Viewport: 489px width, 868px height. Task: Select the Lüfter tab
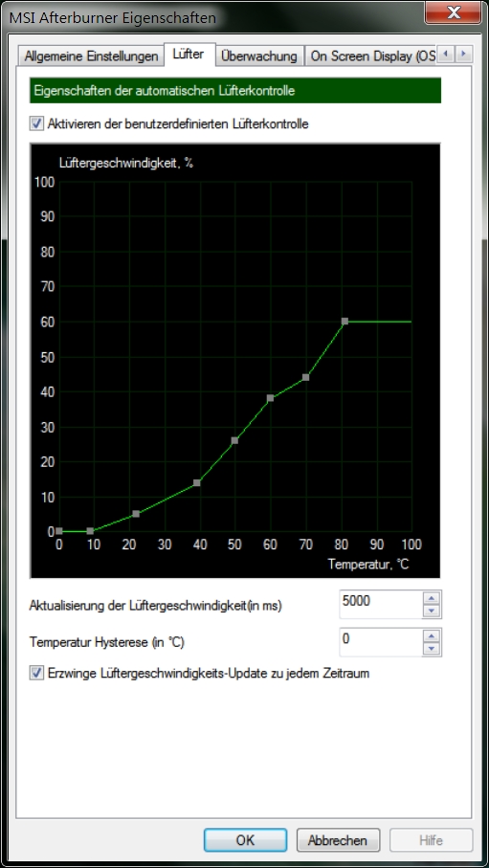click(189, 55)
